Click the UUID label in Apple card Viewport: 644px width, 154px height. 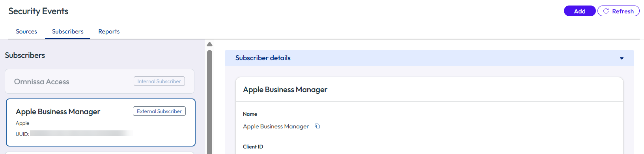point(22,134)
